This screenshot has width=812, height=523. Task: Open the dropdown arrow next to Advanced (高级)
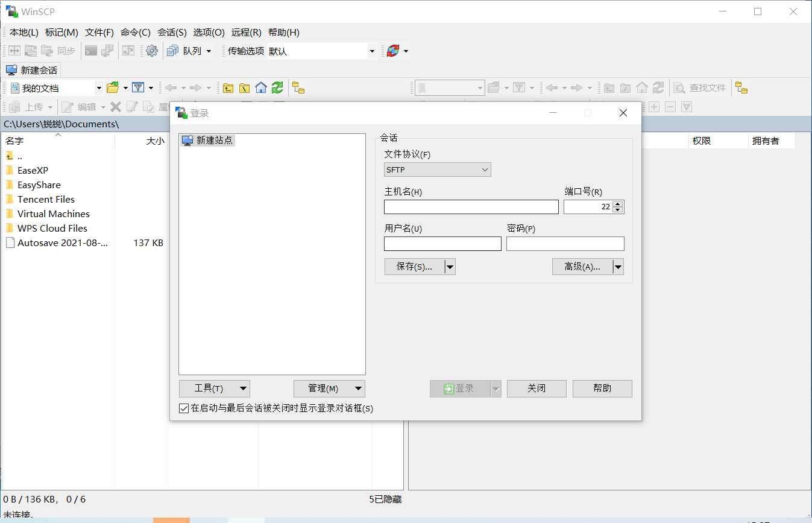[618, 267]
